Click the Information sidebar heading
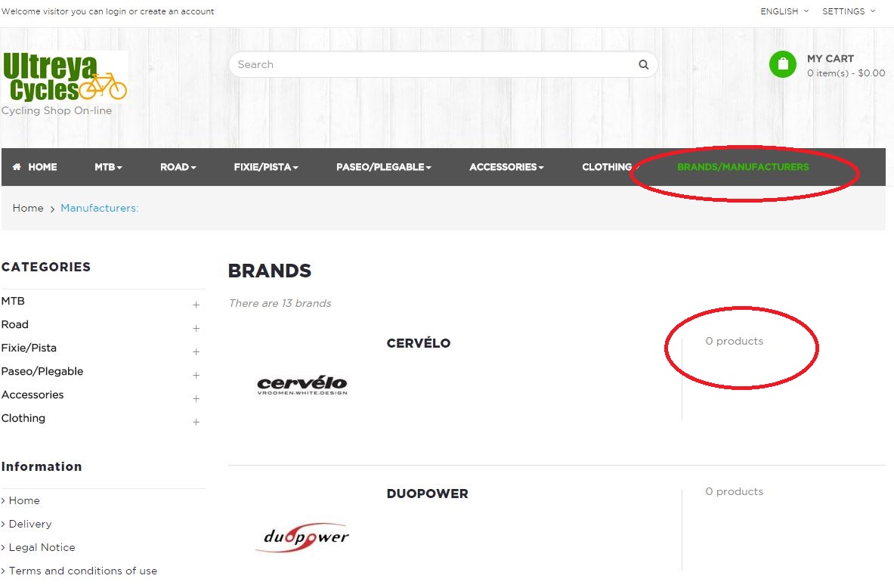 click(42, 466)
